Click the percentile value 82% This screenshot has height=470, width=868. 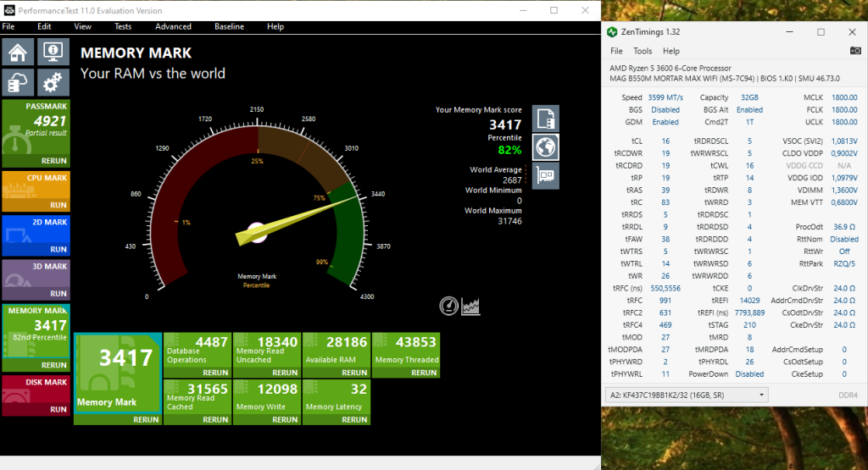click(509, 151)
